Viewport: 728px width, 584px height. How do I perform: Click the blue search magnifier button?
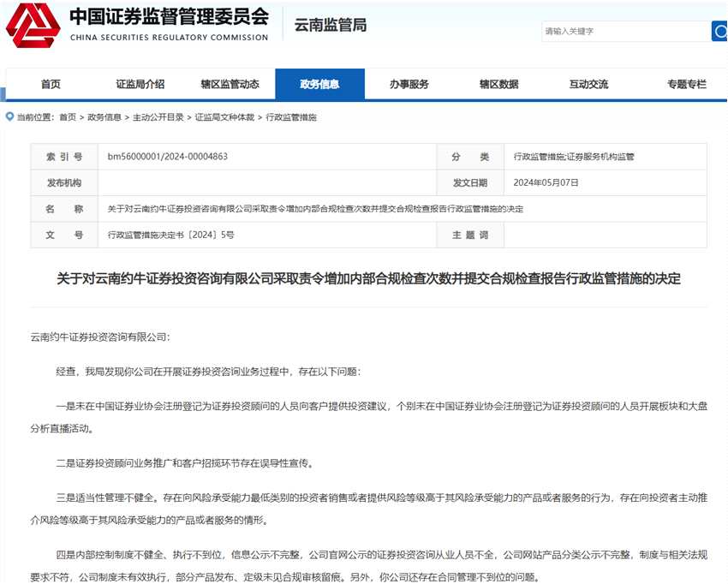pyautogui.click(x=719, y=31)
